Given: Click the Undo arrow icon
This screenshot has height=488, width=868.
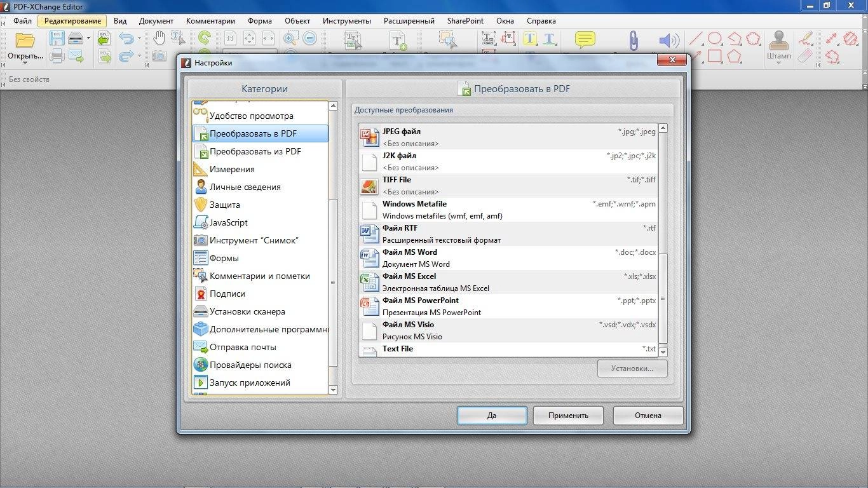Looking at the screenshot, I should click(x=126, y=38).
